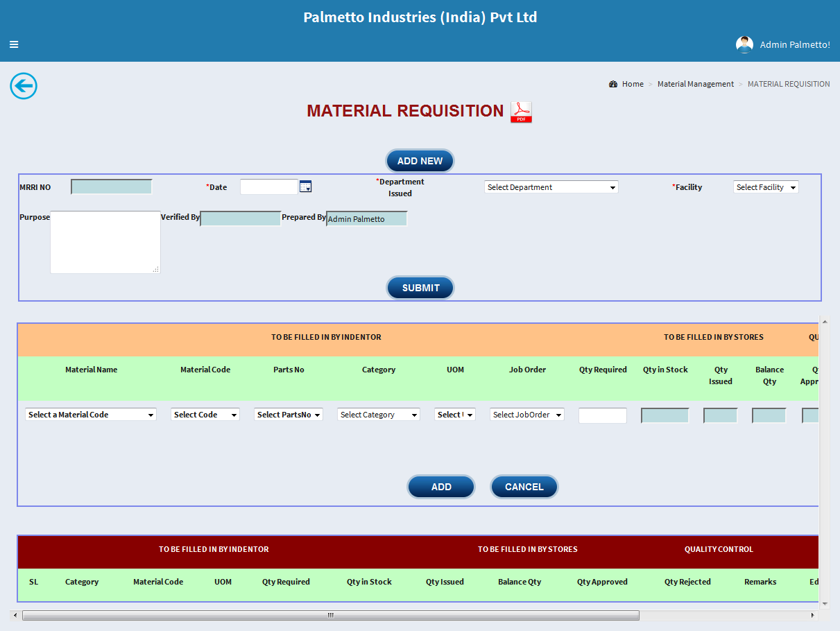This screenshot has height=631, width=840.
Task: Submit the requisition form
Action: point(420,288)
